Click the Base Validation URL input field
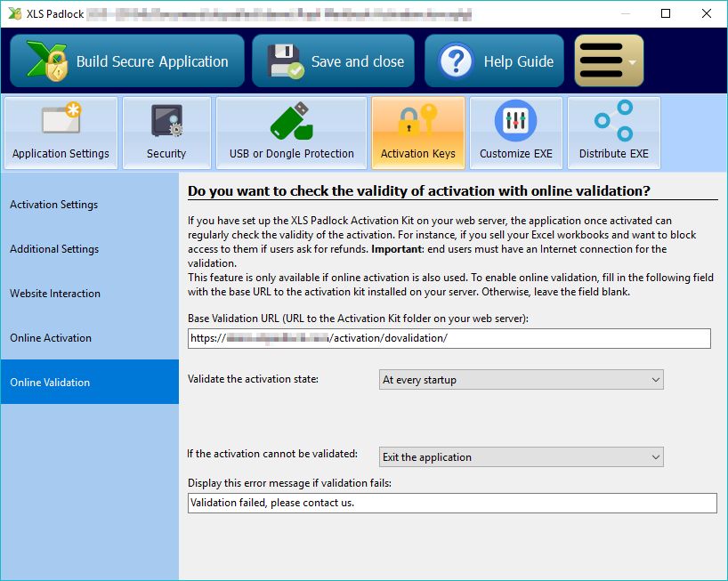Viewport: 728px width, 581px height. pyautogui.click(x=449, y=338)
